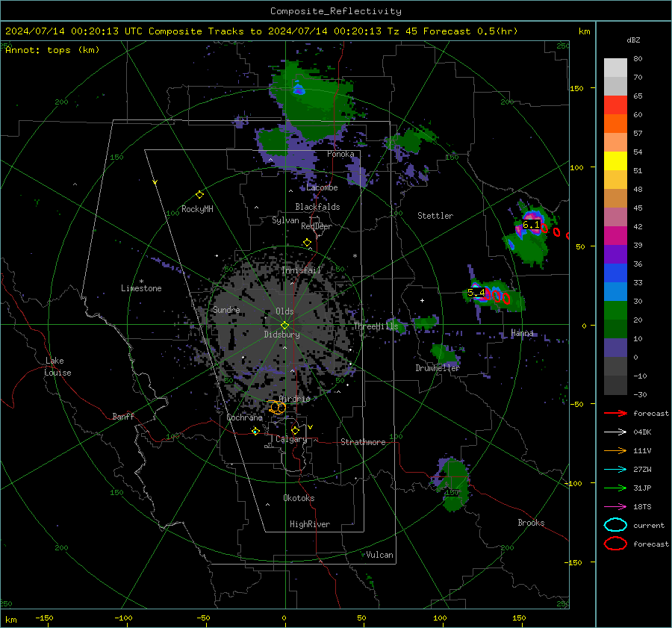Click the green echo southeast near Brooks
The height and width of the screenshot is (628, 672).
455,485
